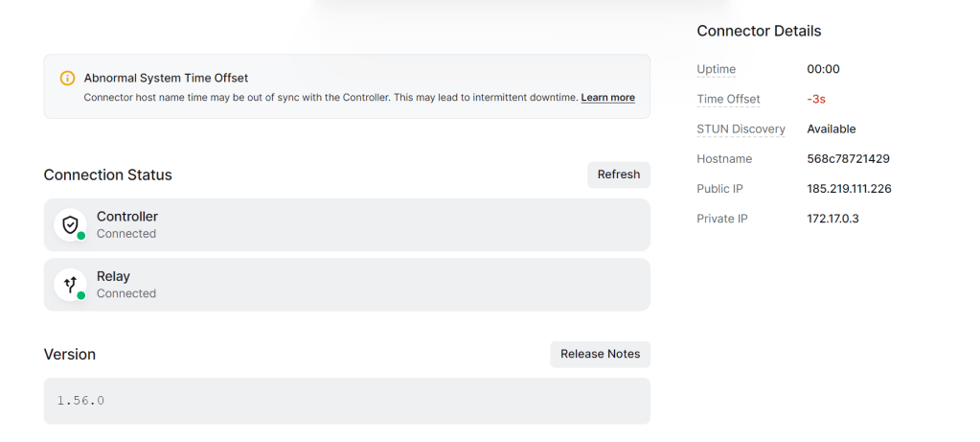Image resolution: width=980 pixels, height=442 pixels.
Task: Select public IP 185.219.111.226
Action: [x=849, y=189]
